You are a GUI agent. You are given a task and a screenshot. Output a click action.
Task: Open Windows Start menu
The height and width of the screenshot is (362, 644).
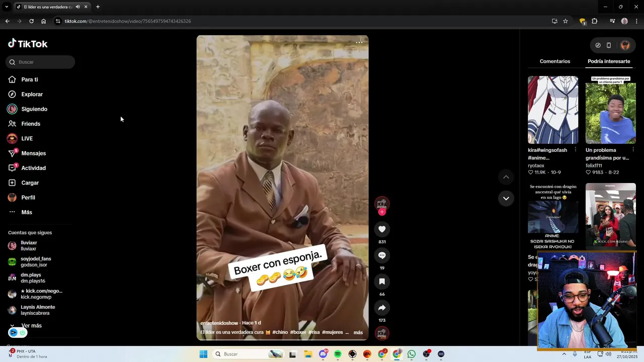click(203, 354)
